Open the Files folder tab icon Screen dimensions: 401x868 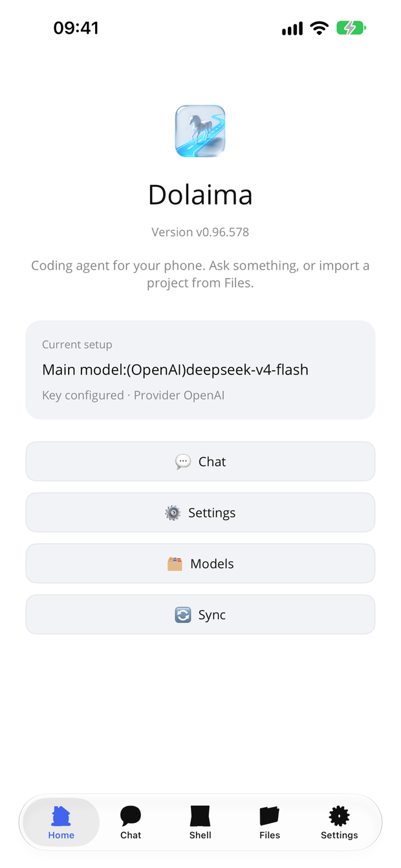[x=270, y=816]
